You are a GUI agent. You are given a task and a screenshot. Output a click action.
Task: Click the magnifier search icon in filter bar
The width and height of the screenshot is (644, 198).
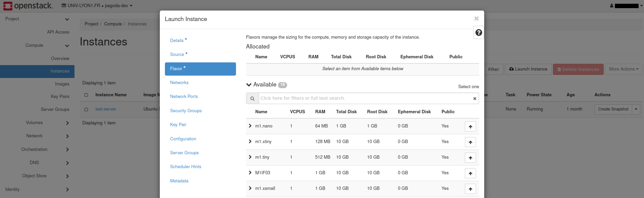(x=252, y=99)
